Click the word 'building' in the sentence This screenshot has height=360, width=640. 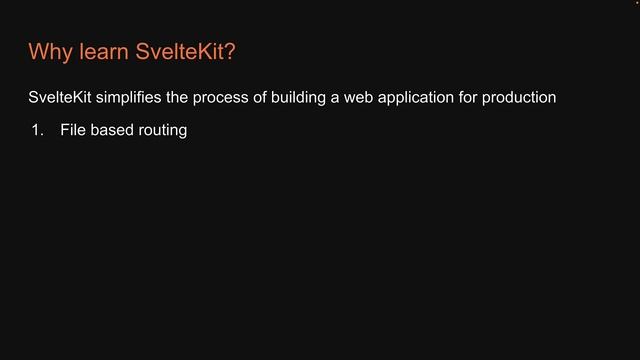pyautogui.click(x=298, y=98)
